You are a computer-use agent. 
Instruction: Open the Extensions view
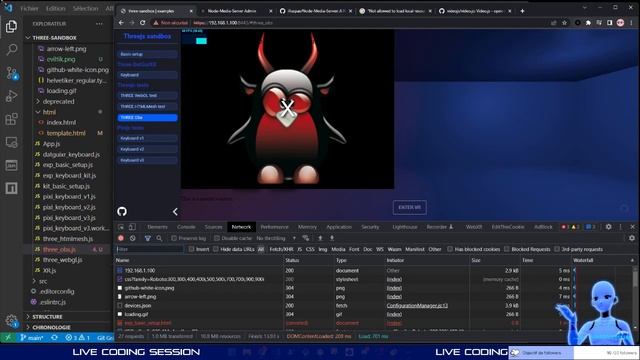11,119
